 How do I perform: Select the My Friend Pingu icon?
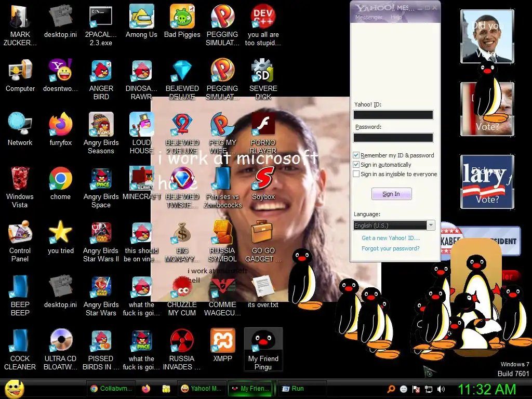coord(263,349)
